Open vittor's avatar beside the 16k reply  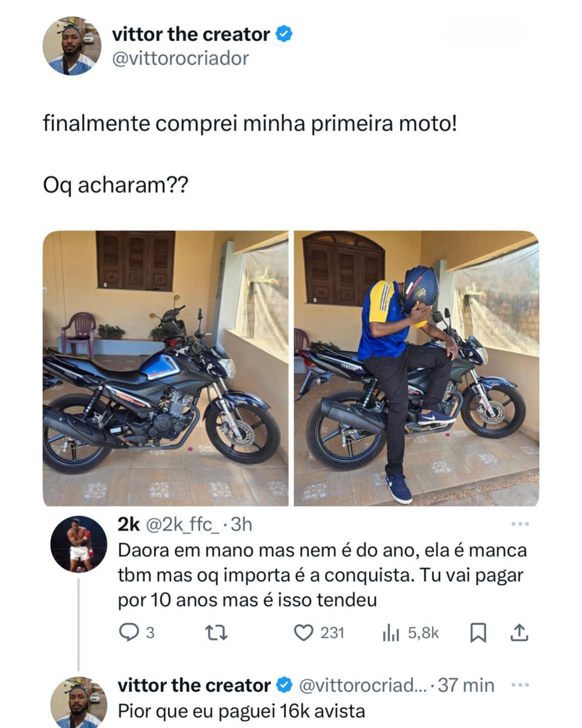(x=78, y=703)
